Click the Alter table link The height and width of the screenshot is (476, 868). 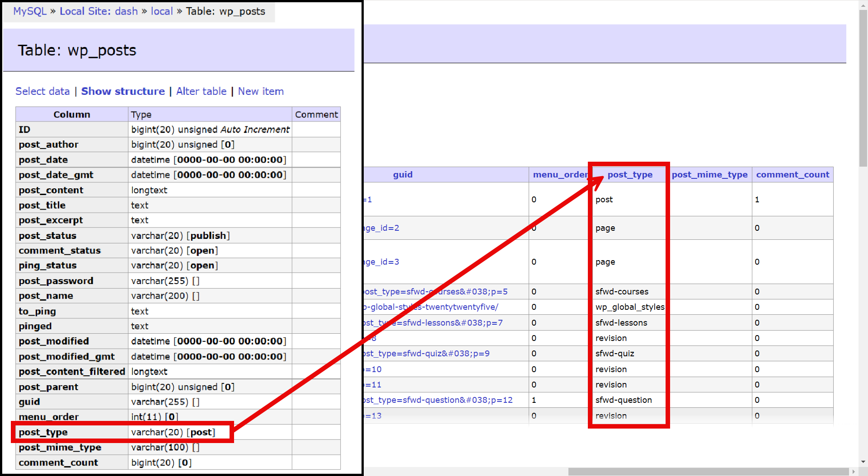(201, 91)
